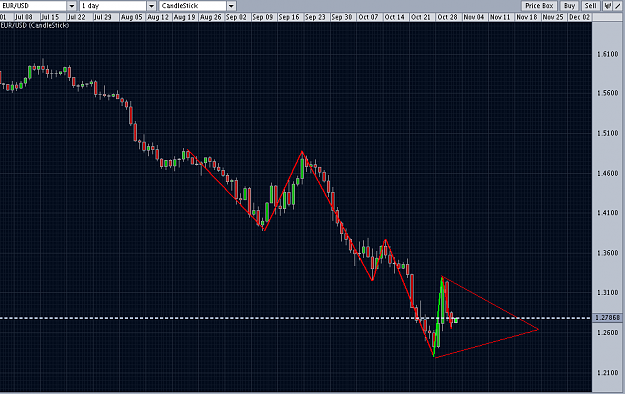This screenshot has height=394, width=625.
Task: Click the 1.4600 price axis label
Action: click(607, 173)
